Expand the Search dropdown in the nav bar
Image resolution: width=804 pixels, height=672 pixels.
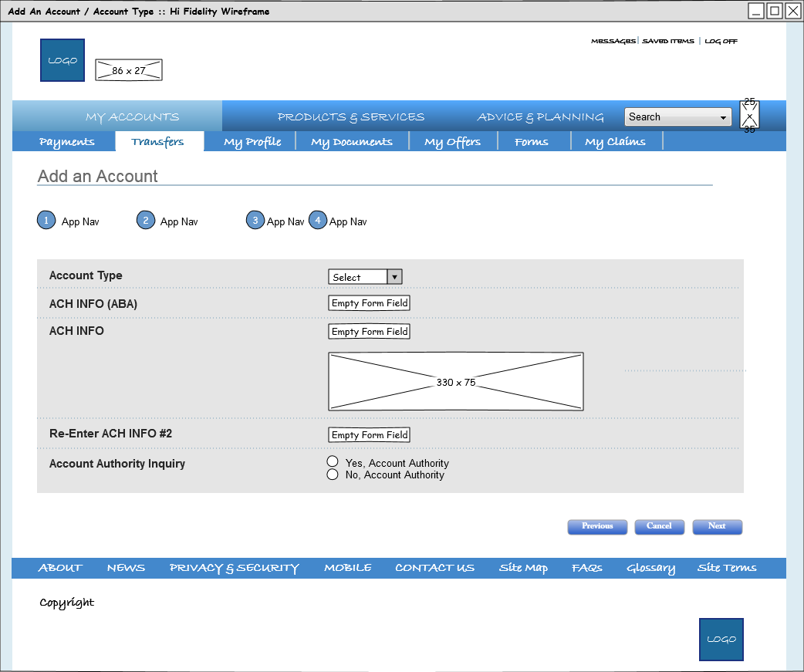[677, 117]
